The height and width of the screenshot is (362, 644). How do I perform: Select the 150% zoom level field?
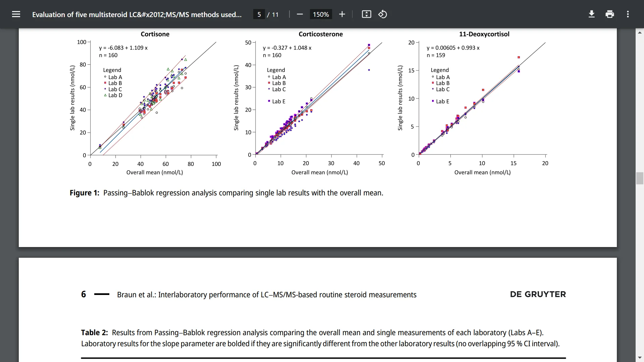pyautogui.click(x=321, y=14)
